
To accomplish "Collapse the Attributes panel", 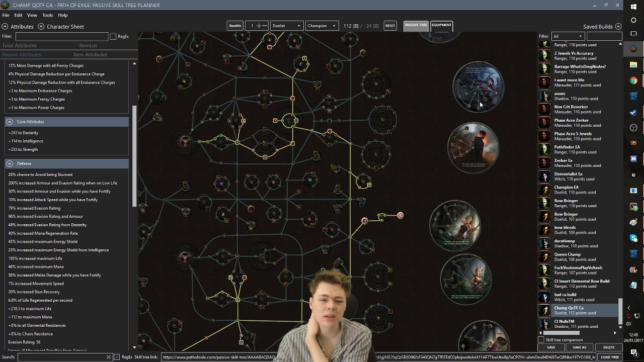I will point(5,26).
